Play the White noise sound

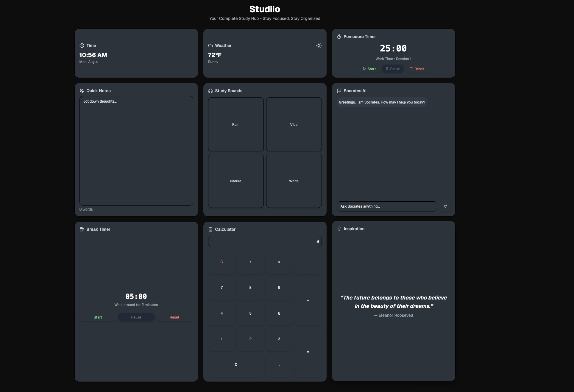(294, 181)
